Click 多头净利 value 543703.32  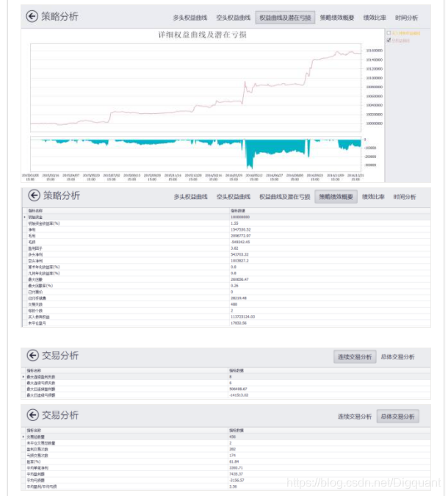point(239,254)
